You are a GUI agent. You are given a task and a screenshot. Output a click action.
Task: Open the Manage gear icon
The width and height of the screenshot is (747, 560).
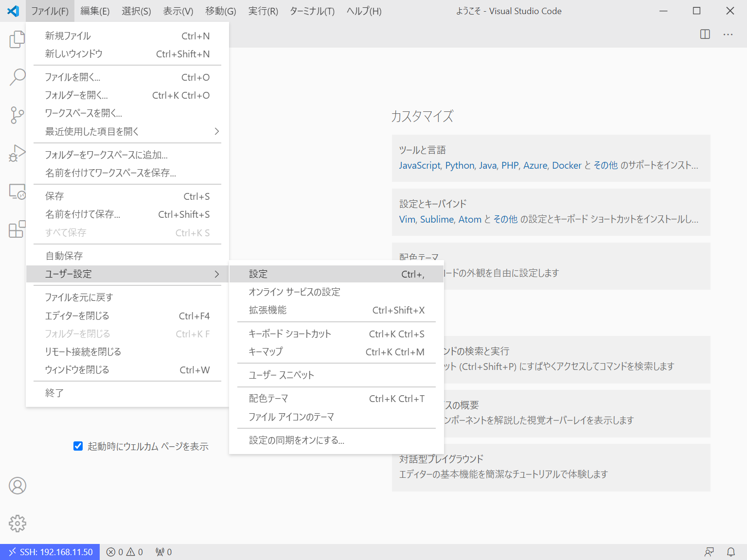tap(18, 524)
